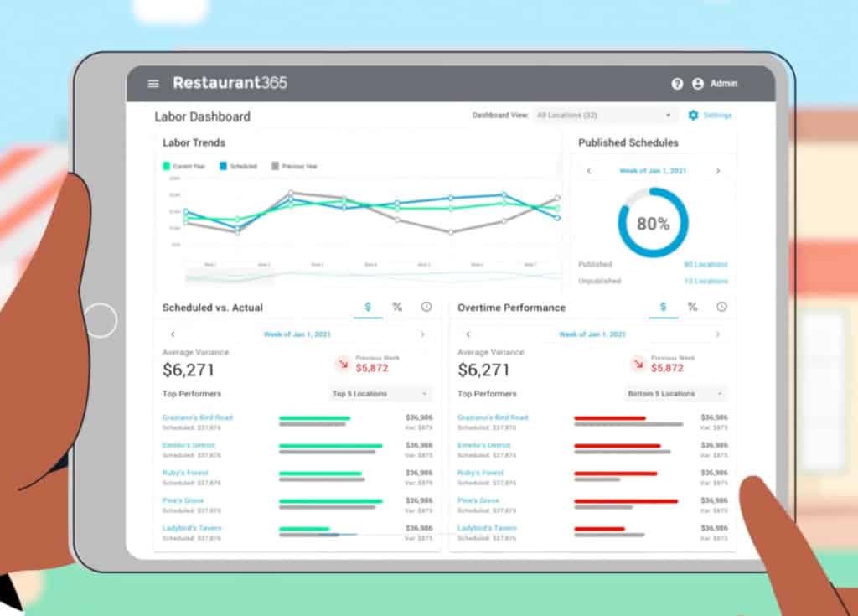Image resolution: width=858 pixels, height=616 pixels.
Task: Go to next week in Published Schedules
Action: click(718, 171)
